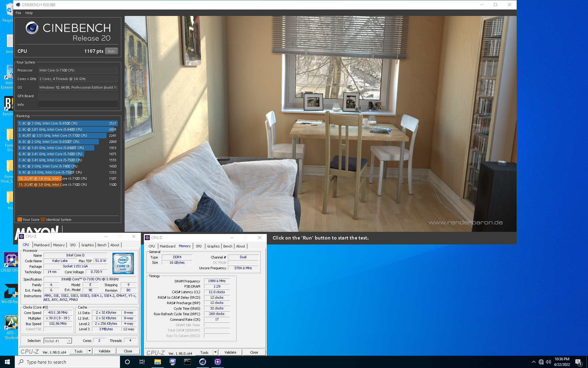Screen dimensions: 588x368
Task: Open SPD tab in right CPU-Z window
Action: pos(199,246)
